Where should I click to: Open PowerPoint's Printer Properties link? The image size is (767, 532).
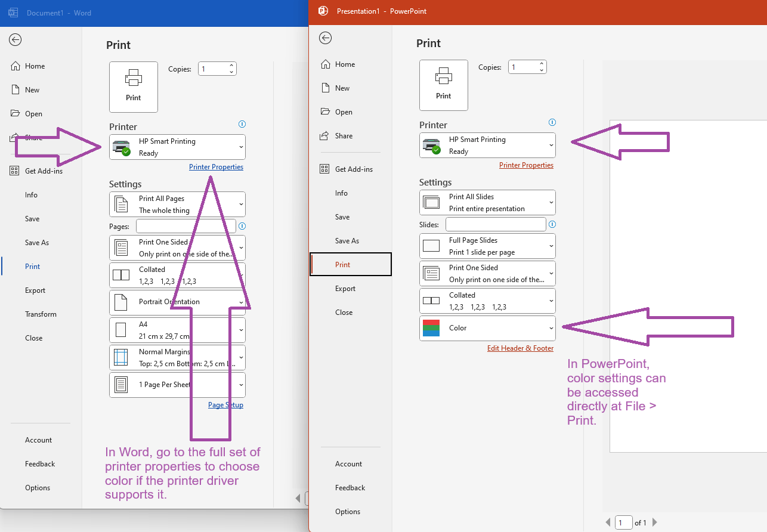click(x=526, y=165)
